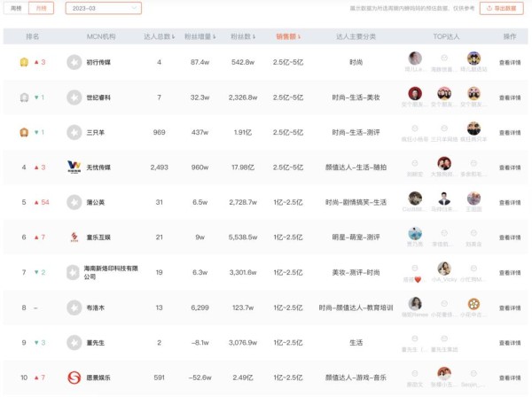Sort by 销售额 column header
The height and width of the screenshot is (397, 532).
click(287, 36)
